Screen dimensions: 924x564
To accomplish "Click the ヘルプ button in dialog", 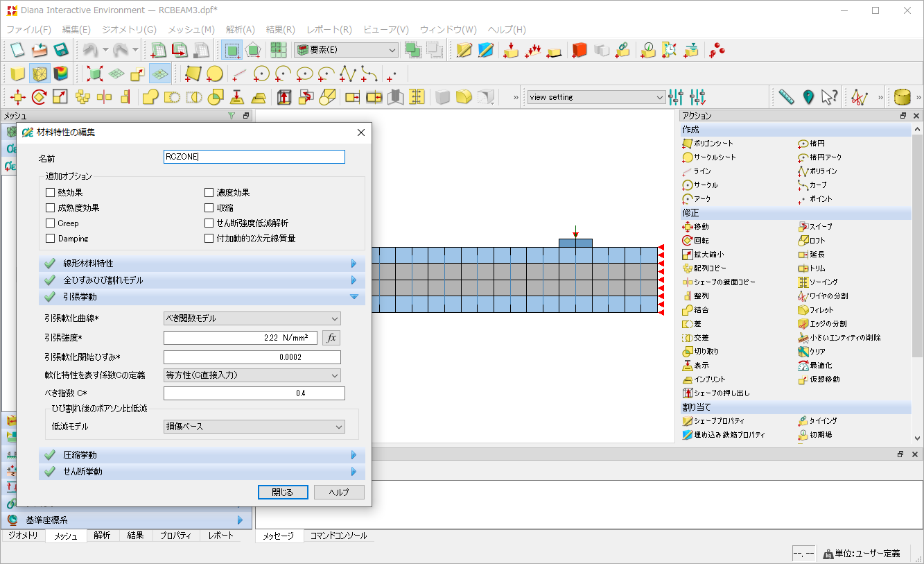I will [x=339, y=492].
